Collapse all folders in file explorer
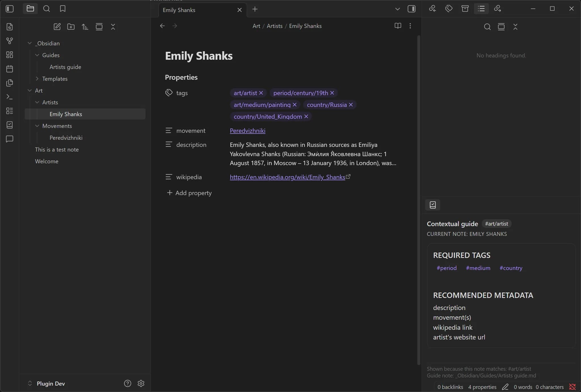Image resolution: width=581 pixels, height=392 pixels. point(113,27)
